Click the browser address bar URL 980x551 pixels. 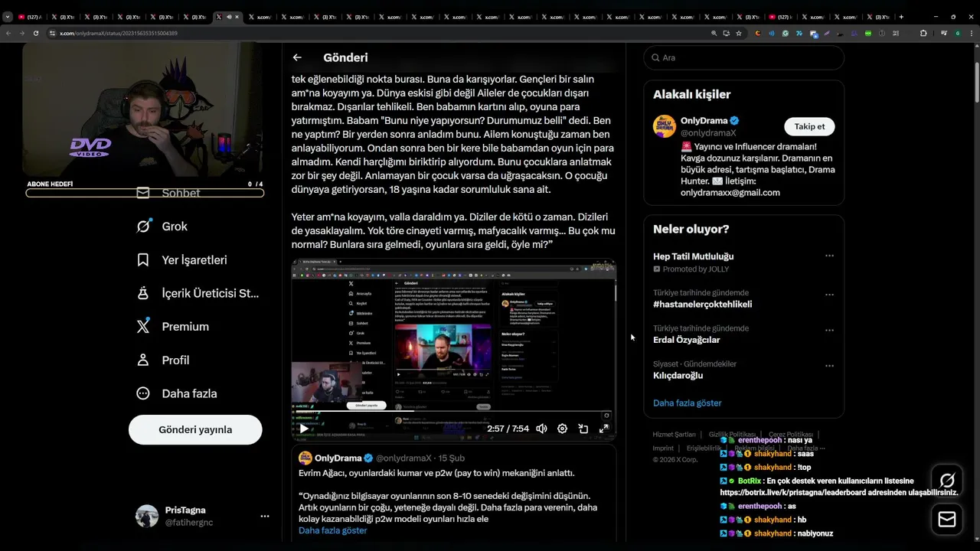119,33
